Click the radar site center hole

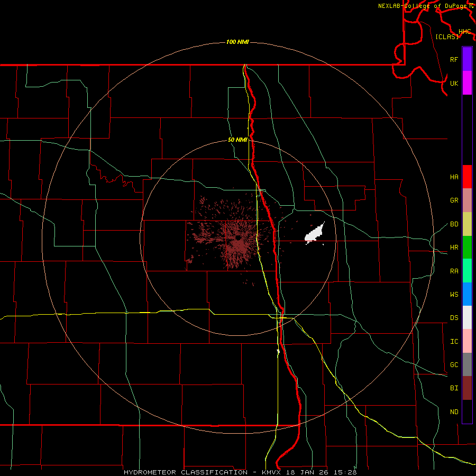pyautogui.click(x=238, y=237)
